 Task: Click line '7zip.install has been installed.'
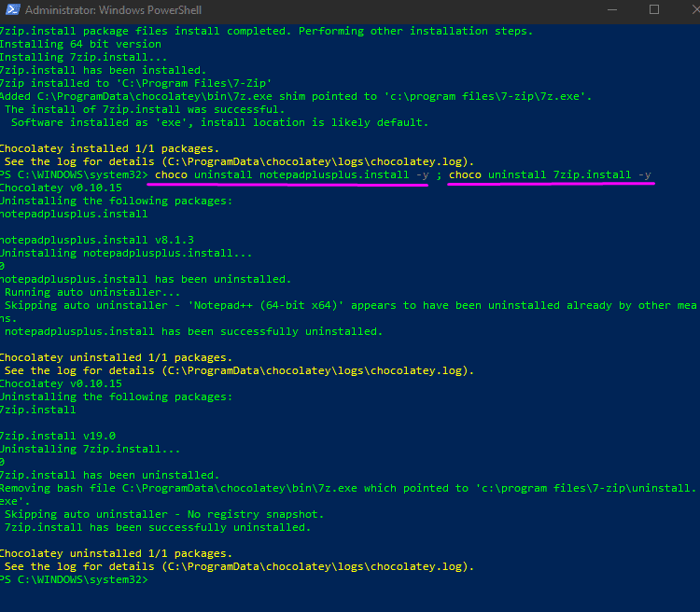(103, 70)
